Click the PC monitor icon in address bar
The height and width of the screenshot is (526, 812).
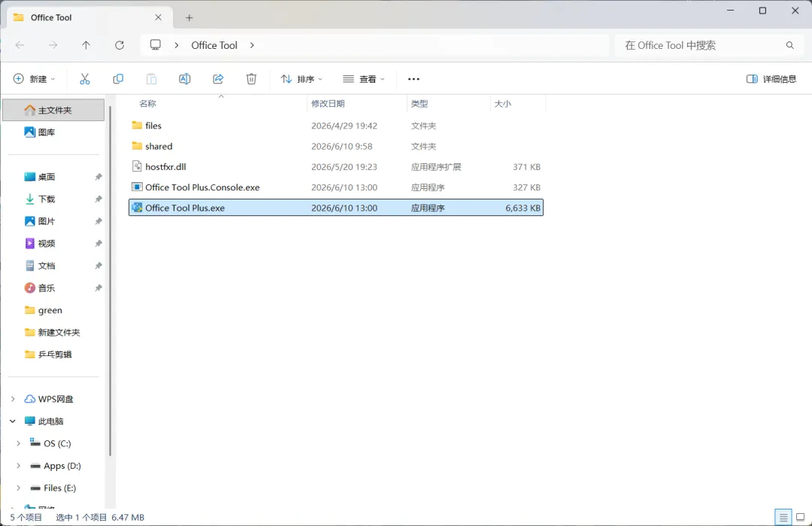tap(156, 44)
